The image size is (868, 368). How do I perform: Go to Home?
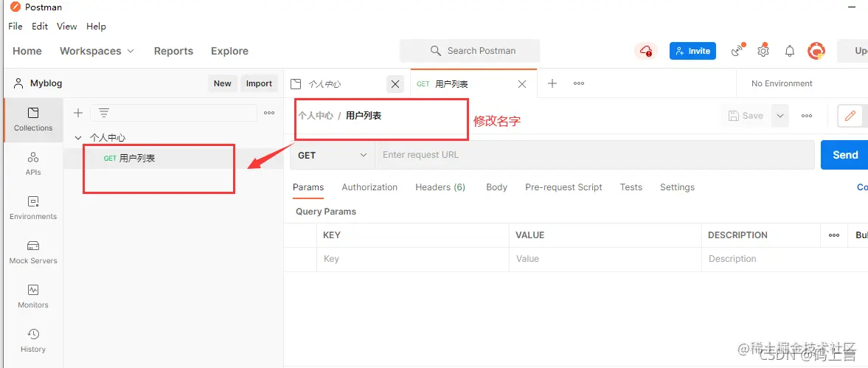point(27,51)
